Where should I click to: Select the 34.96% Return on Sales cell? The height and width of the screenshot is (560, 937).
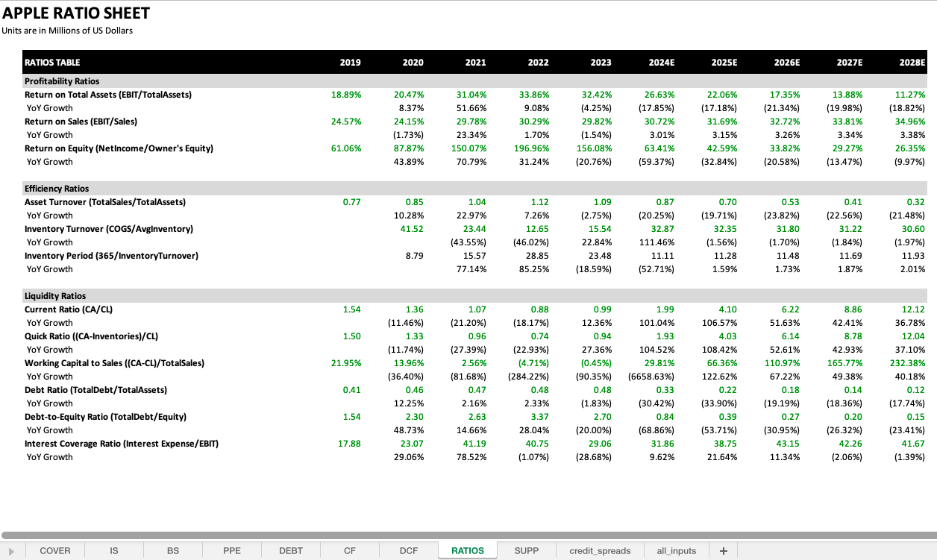click(909, 122)
